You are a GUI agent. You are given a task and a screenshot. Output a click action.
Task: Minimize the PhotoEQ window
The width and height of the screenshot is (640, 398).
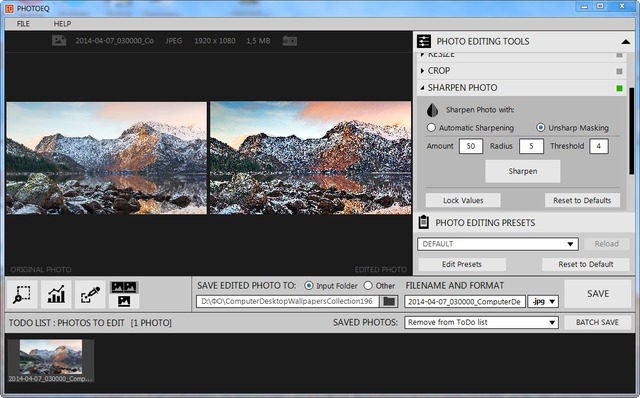click(x=584, y=7)
